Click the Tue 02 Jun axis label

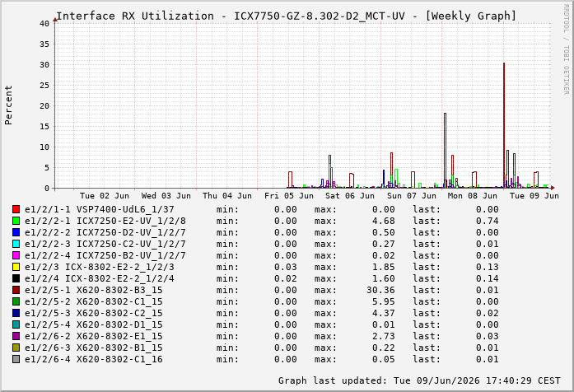[105, 196]
